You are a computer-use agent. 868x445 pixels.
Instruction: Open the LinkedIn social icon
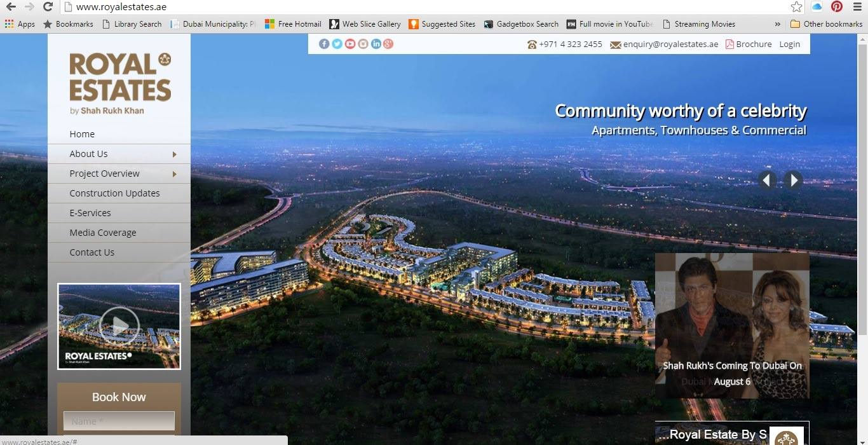376,44
